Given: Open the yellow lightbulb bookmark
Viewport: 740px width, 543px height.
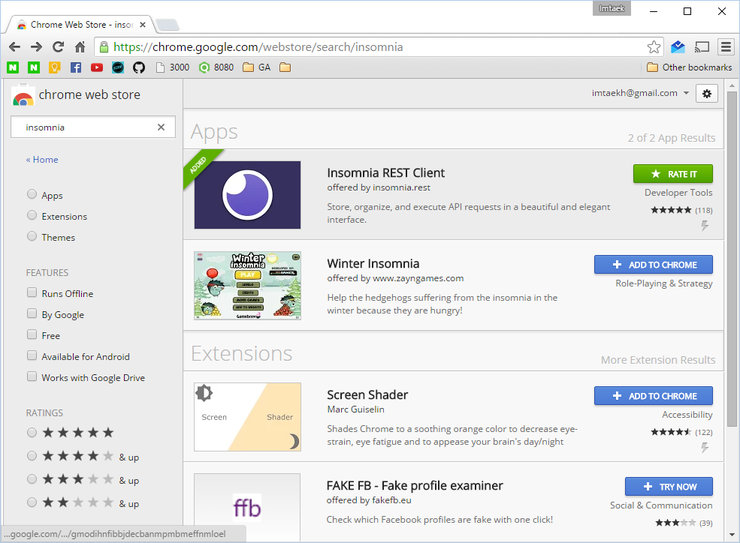Looking at the screenshot, I should [x=55, y=67].
